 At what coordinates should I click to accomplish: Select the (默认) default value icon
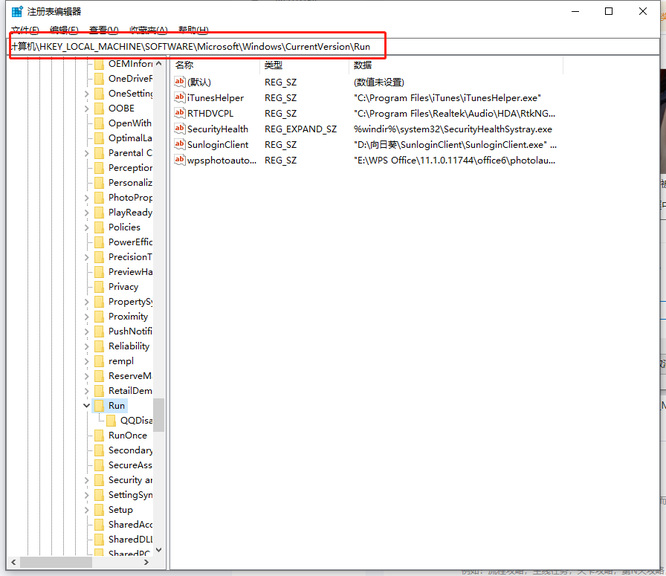point(180,82)
